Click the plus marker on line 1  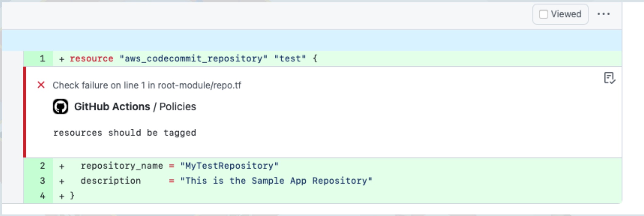(62, 59)
